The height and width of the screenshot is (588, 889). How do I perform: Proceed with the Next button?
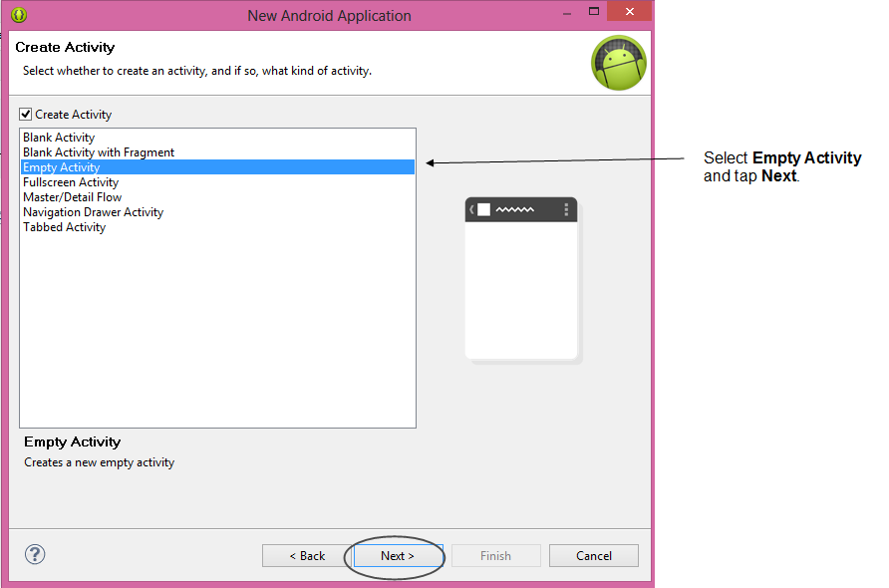click(398, 556)
